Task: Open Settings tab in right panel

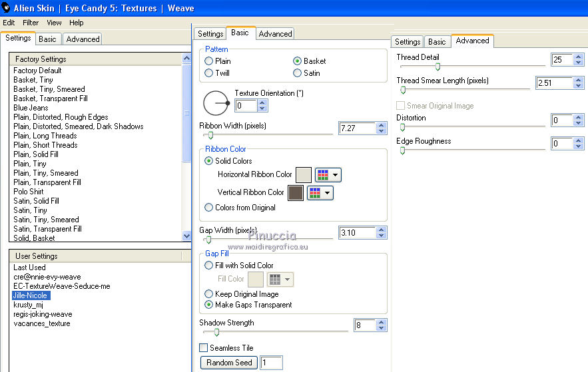Action: tap(408, 41)
